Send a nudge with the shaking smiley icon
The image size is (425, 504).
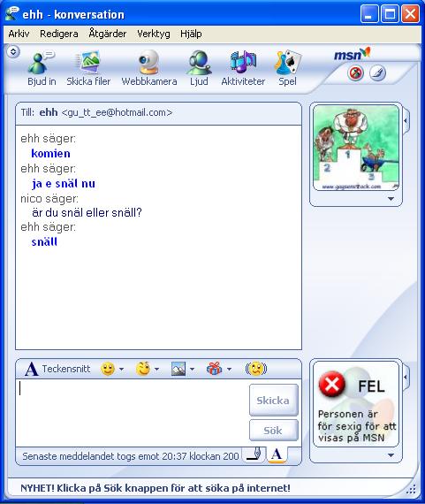coord(256,369)
